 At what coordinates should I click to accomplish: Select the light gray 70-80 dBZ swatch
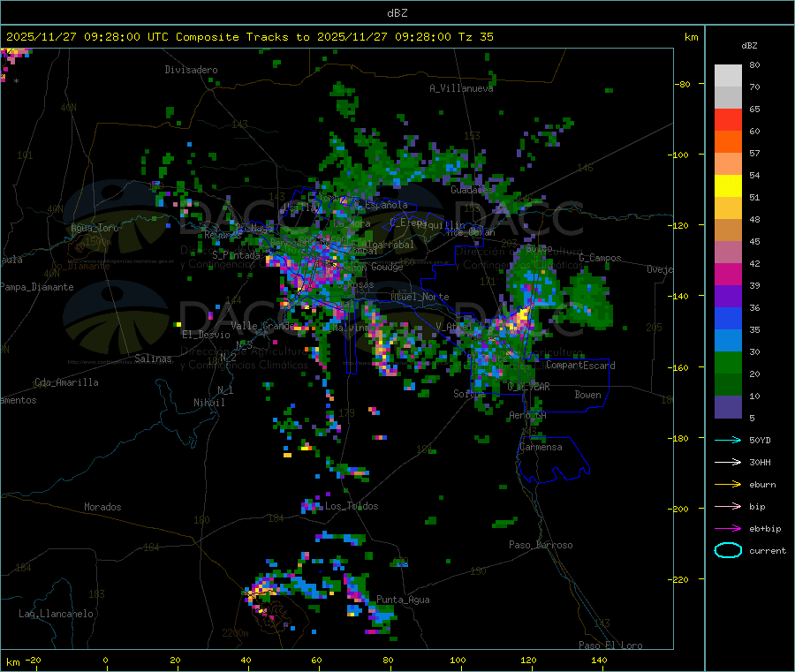click(x=728, y=76)
